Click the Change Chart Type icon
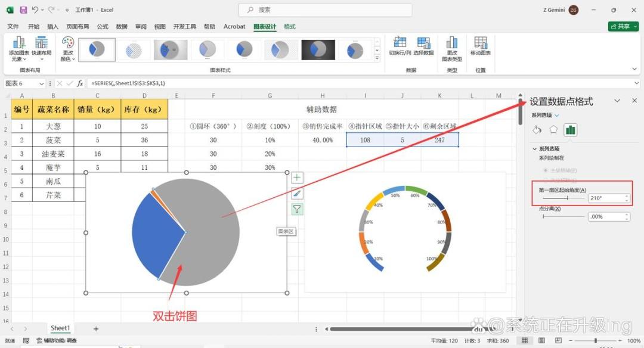The height and width of the screenshot is (348, 644). pyautogui.click(x=452, y=48)
